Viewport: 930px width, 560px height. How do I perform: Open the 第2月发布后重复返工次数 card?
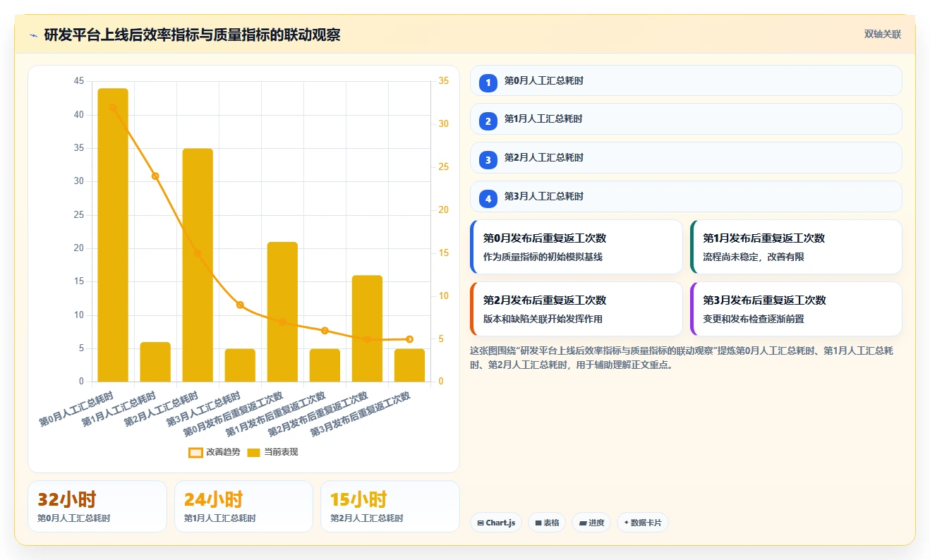[576, 309]
